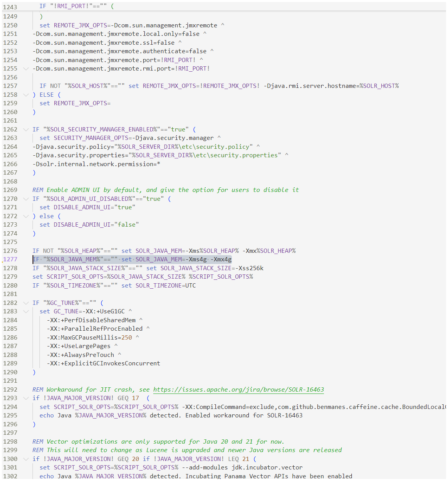Image resolution: width=448 pixels, height=481 pixels.
Task: Collapse the SOLR_ADMIN_UI_DISABLED block at line 1270
Action: tap(26, 199)
